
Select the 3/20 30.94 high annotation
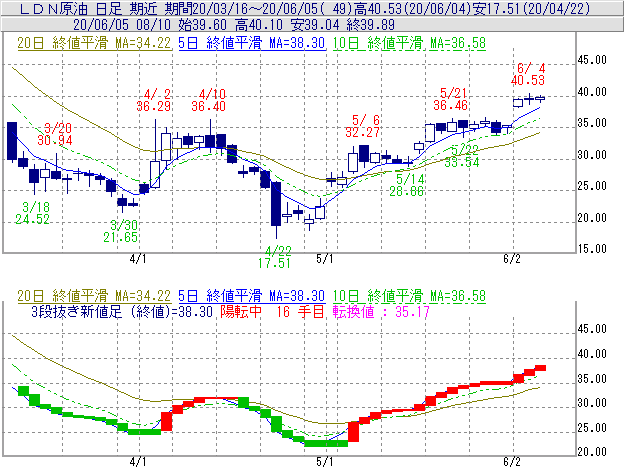tap(55, 134)
